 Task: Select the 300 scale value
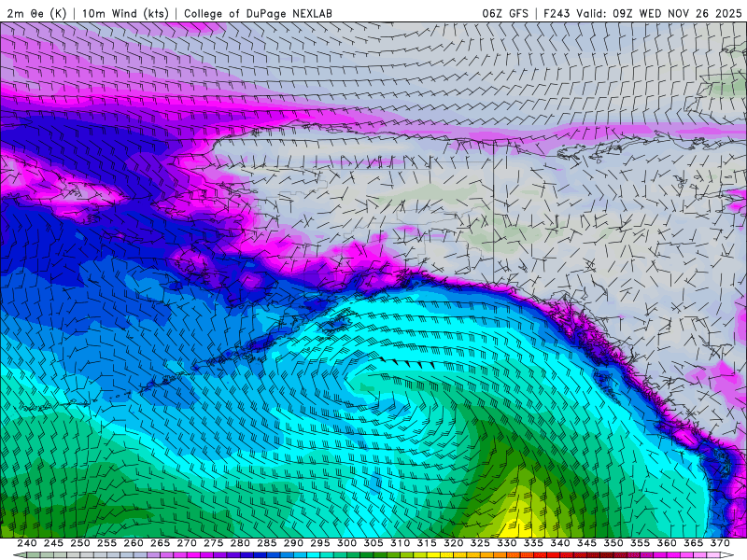(x=346, y=543)
